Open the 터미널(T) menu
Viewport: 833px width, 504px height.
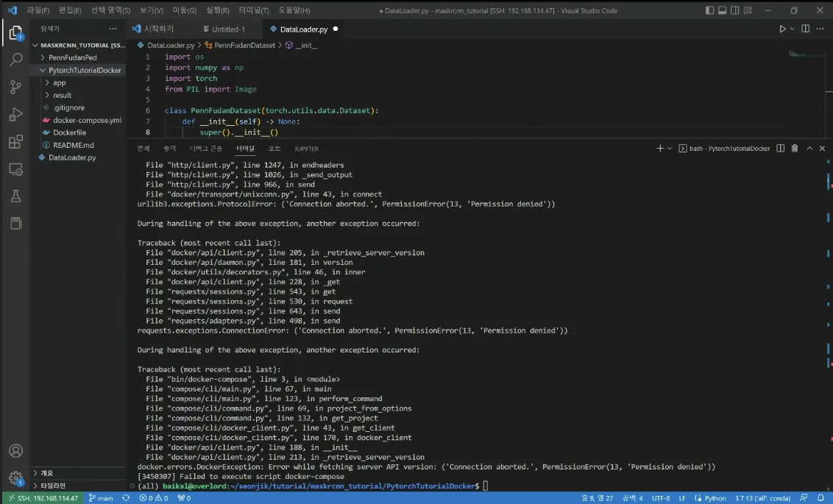(255, 10)
